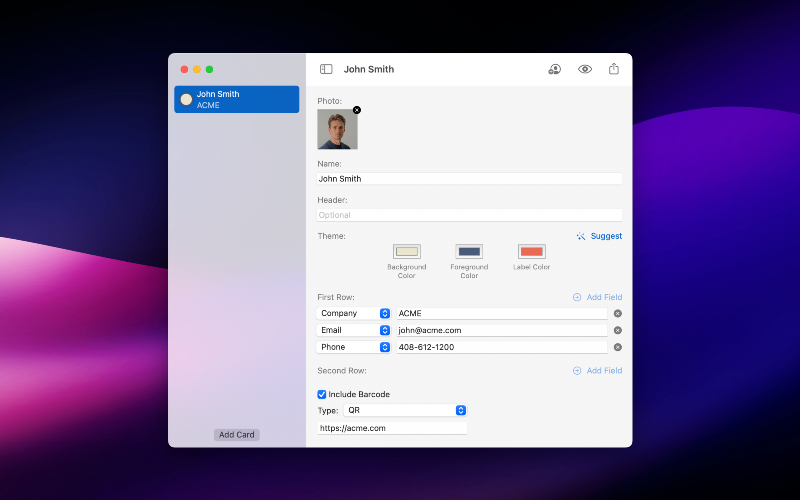Click the yellow minimize window button
The height and width of the screenshot is (500, 800).
point(197,69)
